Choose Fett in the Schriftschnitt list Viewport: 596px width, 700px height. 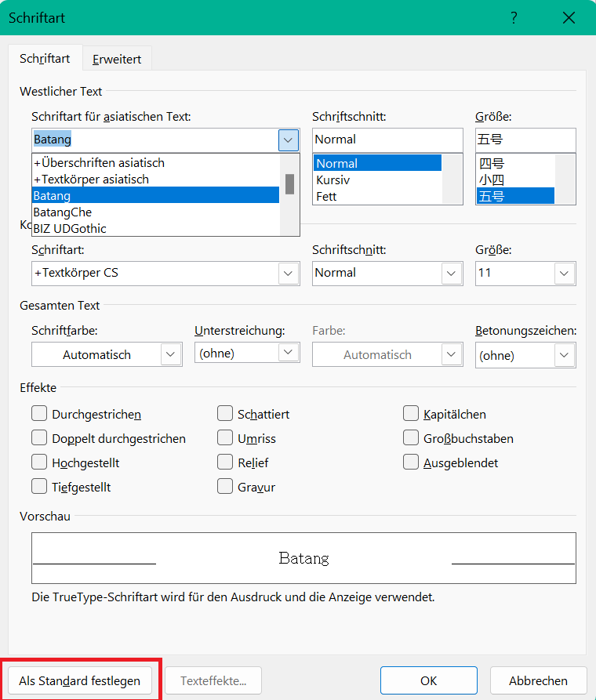[x=326, y=196]
